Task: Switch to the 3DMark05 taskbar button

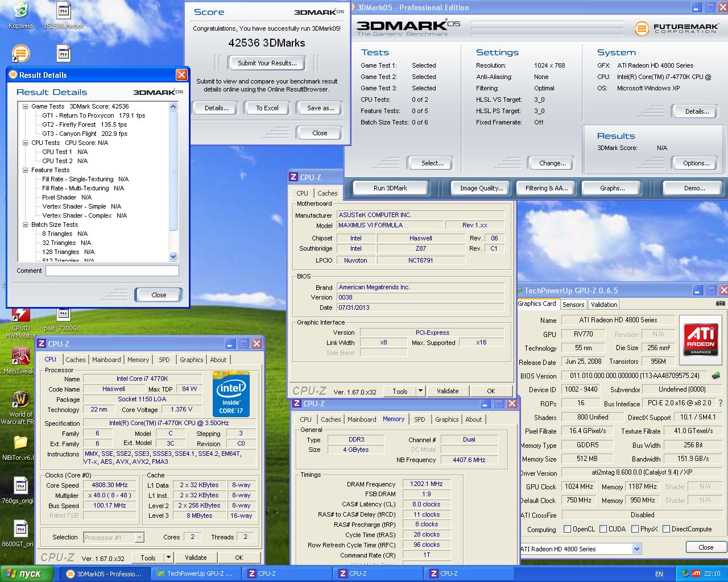Action: click(105, 574)
